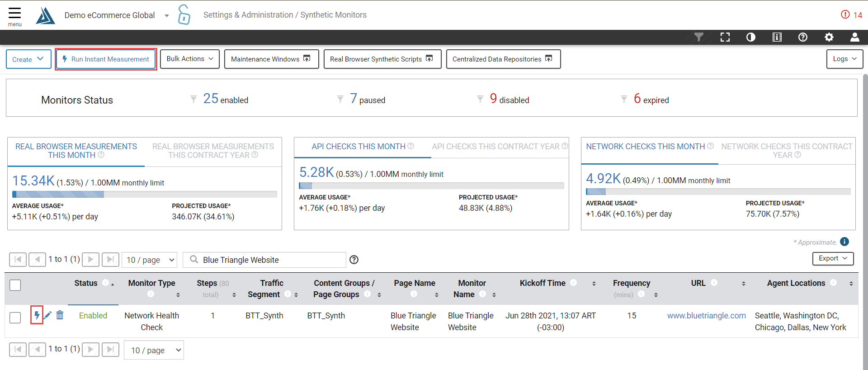Open the Bulk Actions dropdown
The width and height of the screenshot is (868, 370).
[189, 59]
